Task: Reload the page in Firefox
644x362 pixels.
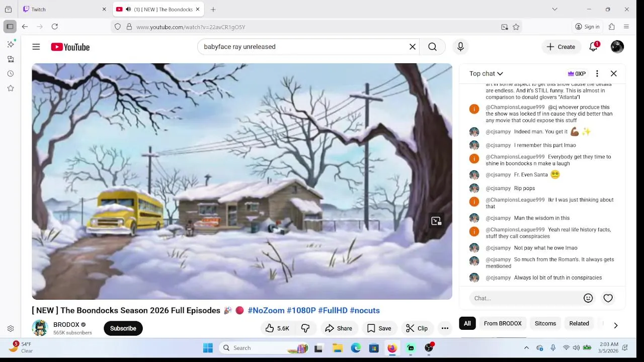Action: point(55,27)
